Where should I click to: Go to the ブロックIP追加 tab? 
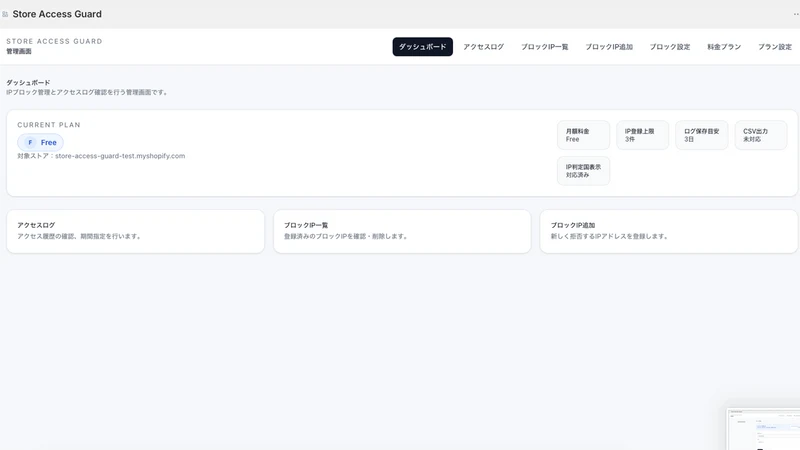tap(609, 46)
